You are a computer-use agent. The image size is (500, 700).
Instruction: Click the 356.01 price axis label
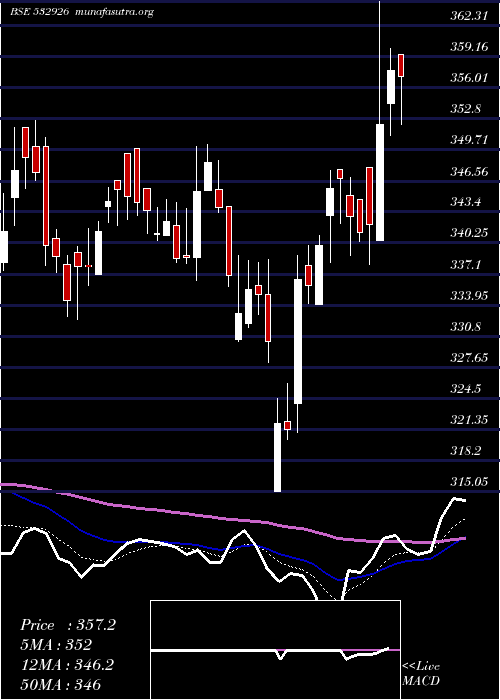point(468,78)
